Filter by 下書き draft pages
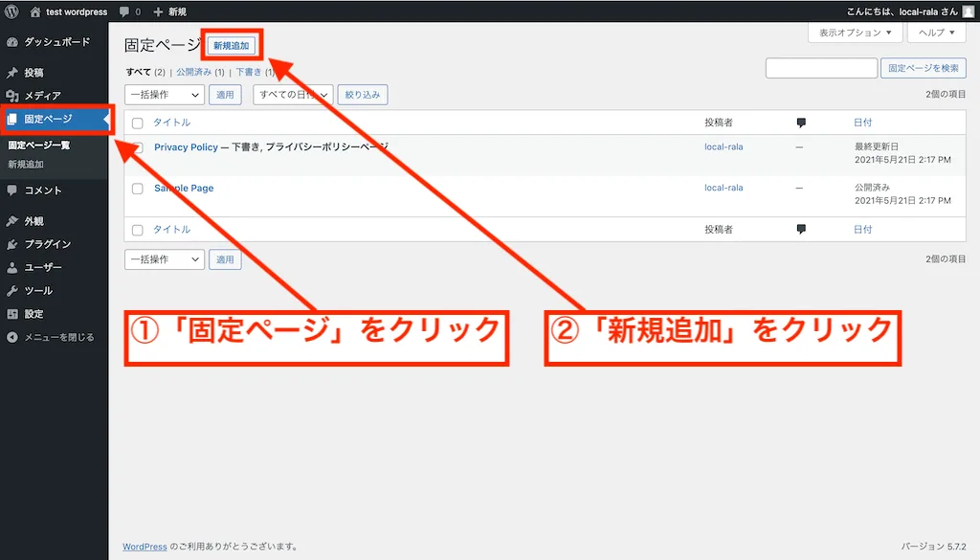The height and width of the screenshot is (560, 980). [x=248, y=72]
